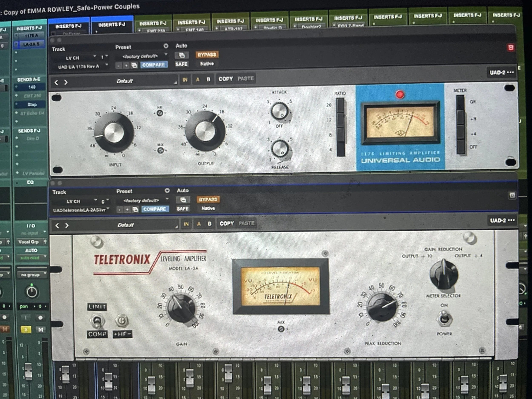Click the HF screw on the LA-2A

click(122, 321)
